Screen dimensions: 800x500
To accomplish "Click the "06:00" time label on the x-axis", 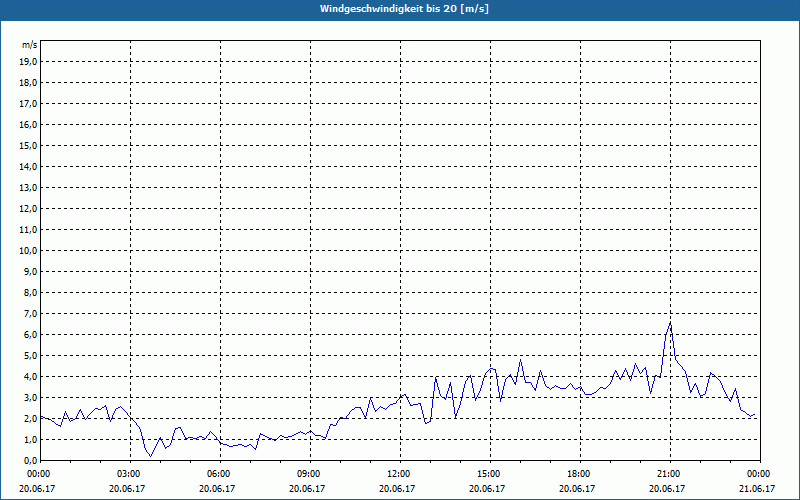I will pyautogui.click(x=220, y=474).
